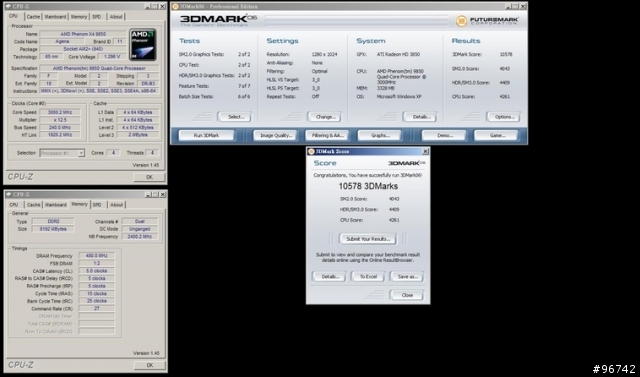
Task: Click the Level 3 cache 2 MBytes field
Action: (138, 135)
